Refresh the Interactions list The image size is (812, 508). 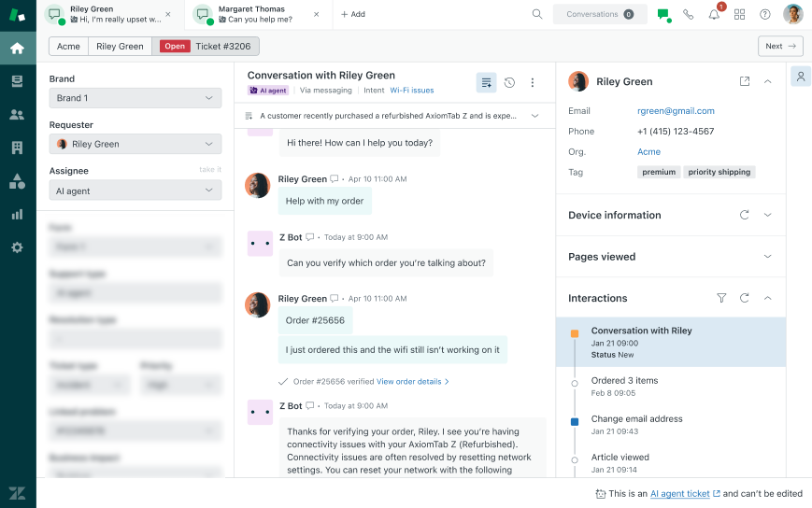[x=745, y=298]
